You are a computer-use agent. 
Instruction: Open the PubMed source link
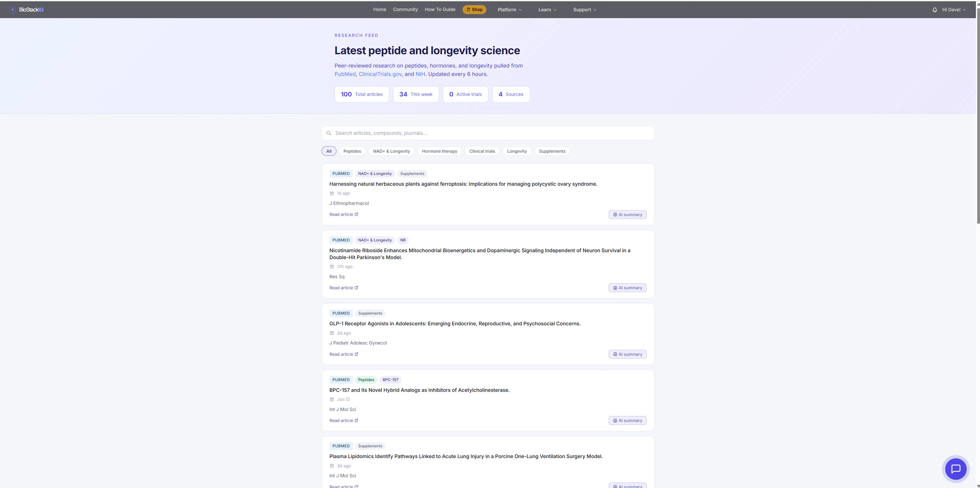pyautogui.click(x=345, y=74)
